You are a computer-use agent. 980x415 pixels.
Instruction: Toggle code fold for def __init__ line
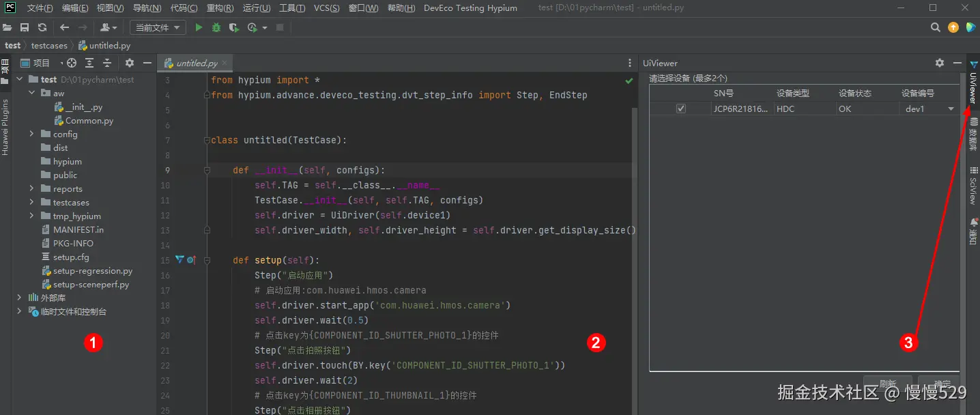(x=206, y=171)
